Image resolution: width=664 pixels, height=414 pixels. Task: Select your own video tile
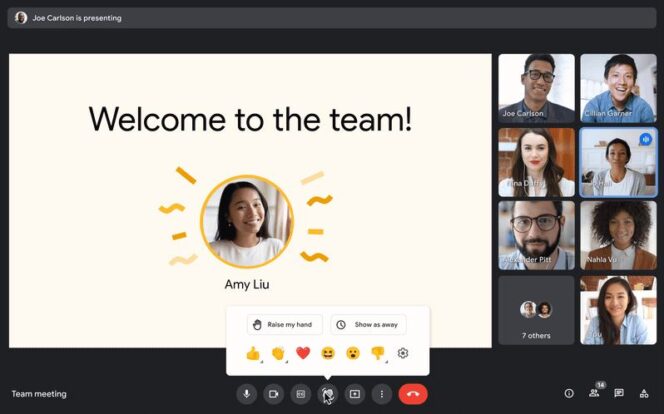click(618, 310)
